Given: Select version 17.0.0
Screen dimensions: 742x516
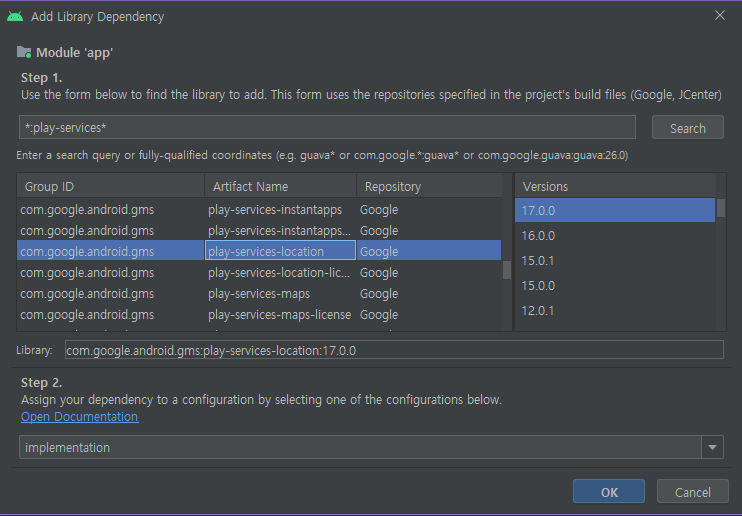Looking at the screenshot, I should coord(615,210).
